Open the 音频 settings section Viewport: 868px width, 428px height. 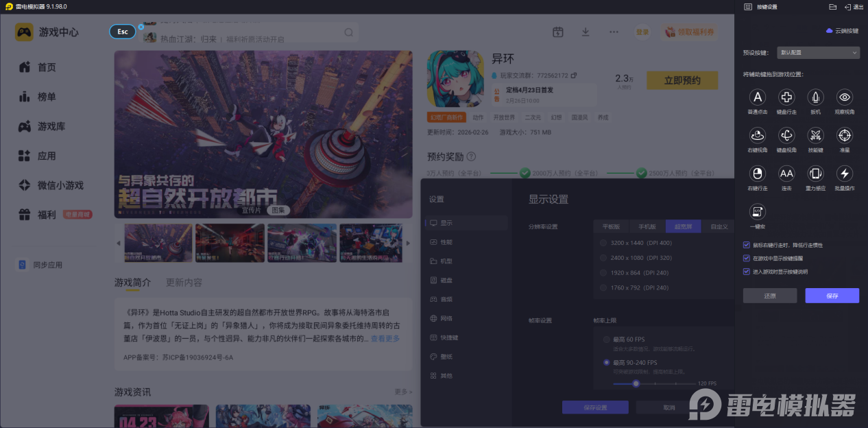(466, 299)
